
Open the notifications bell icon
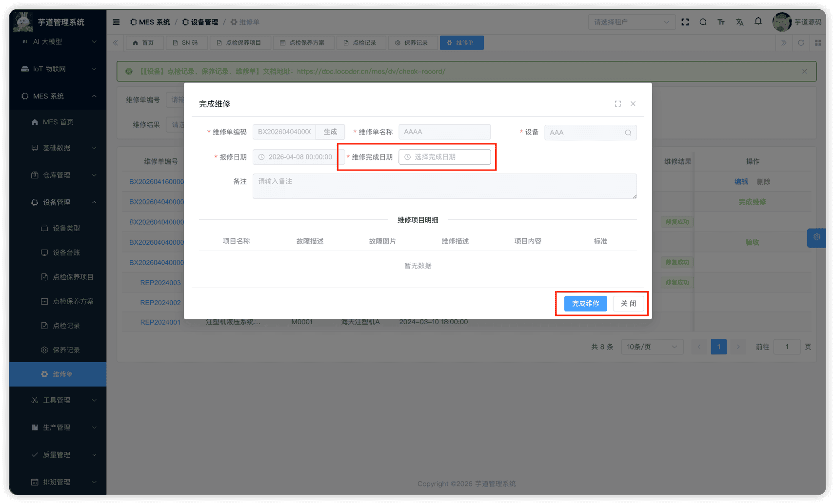[x=758, y=21]
